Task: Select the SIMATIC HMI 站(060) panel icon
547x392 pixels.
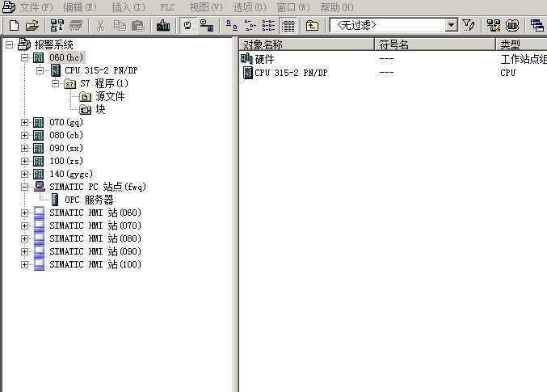Action: click(x=39, y=213)
